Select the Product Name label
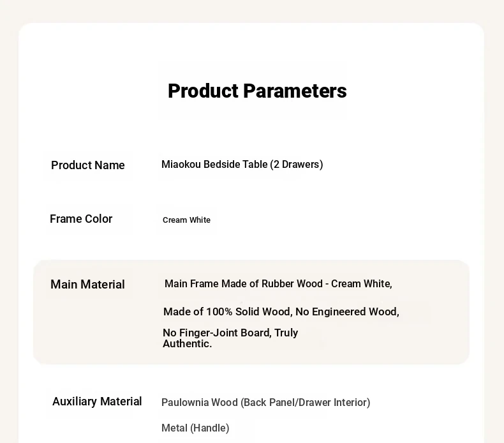The image size is (504, 443). click(x=88, y=165)
